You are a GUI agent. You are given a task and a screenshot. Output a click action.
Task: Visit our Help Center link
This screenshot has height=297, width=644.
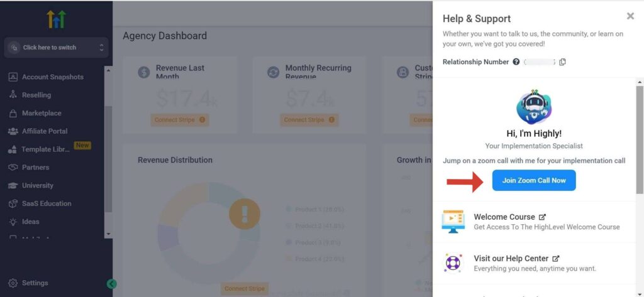(511, 259)
